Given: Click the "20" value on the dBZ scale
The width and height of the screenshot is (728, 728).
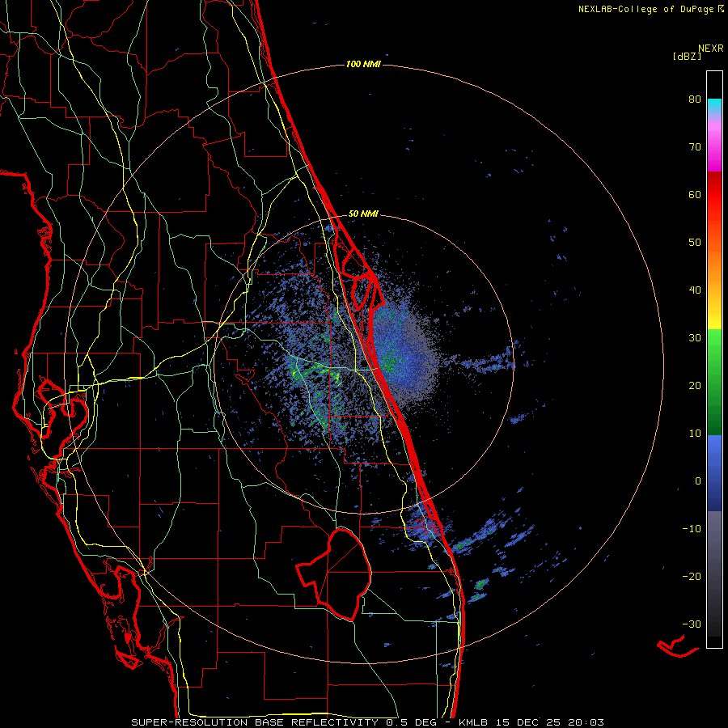Looking at the screenshot, I should [x=695, y=385].
